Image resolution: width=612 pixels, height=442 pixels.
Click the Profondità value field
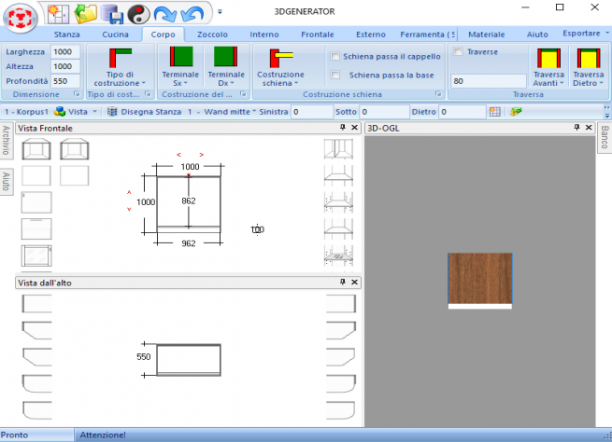(x=65, y=81)
